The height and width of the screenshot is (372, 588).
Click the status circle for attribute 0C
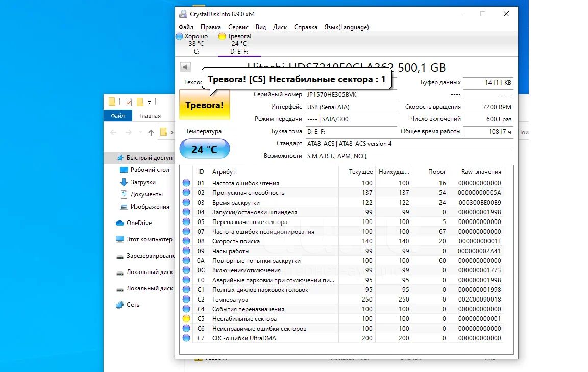[186, 270]
